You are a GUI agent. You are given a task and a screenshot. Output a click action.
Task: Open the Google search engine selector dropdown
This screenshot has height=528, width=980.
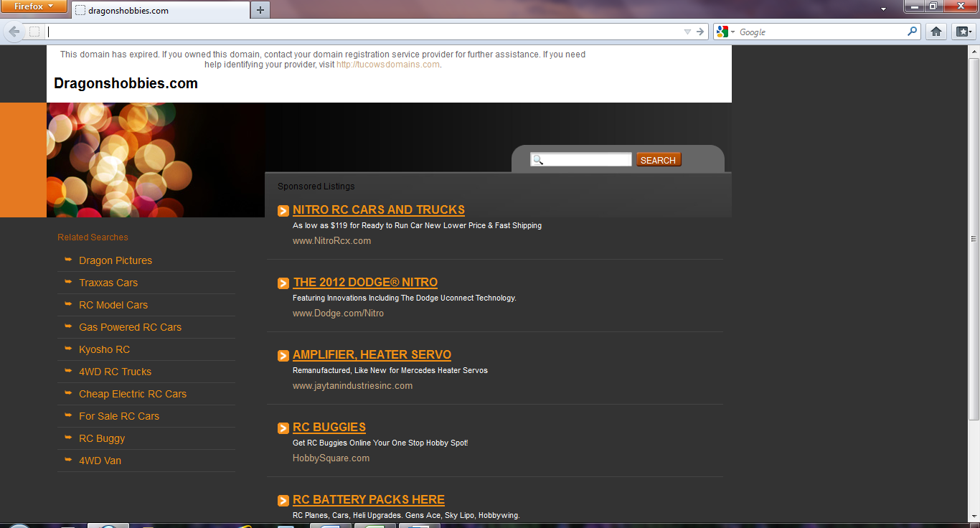(725, 32)
